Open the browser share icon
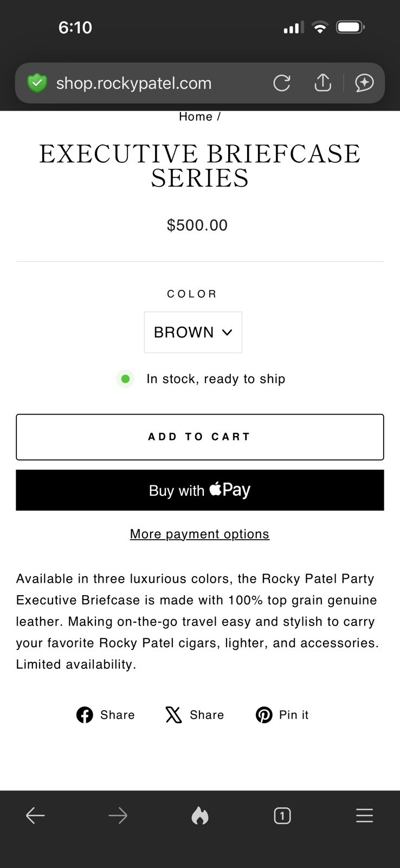This screenshot has height=868, width=400. point(322,82)
